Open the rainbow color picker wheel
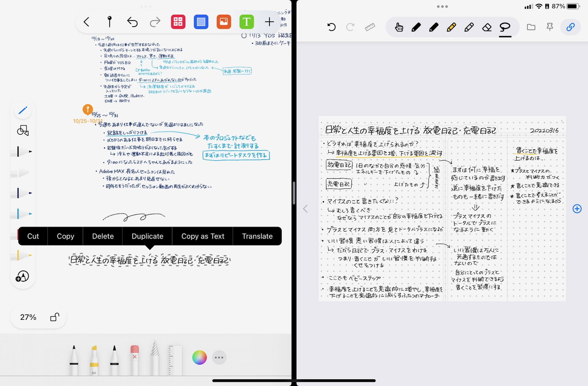This screenshot has height=386, width=588. point(199,357)
